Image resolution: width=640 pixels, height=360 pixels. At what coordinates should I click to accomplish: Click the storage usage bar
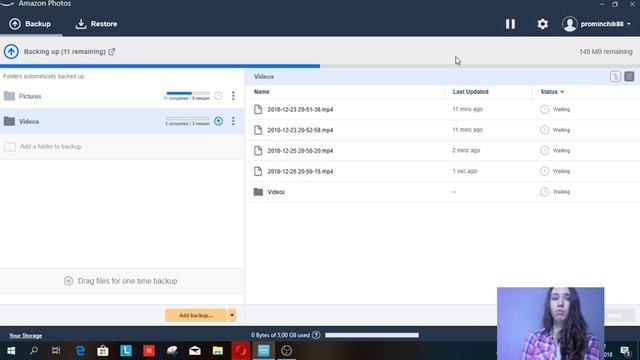[x=372, y=335]
